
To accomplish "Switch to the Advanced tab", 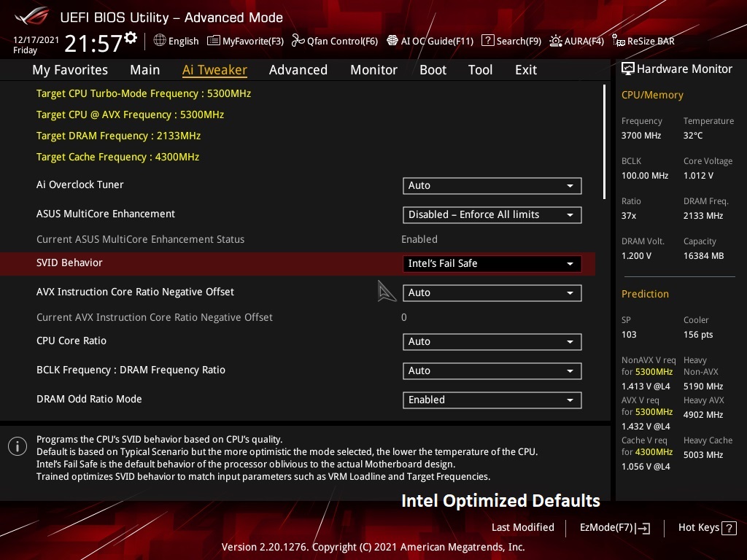I will 298,70.
